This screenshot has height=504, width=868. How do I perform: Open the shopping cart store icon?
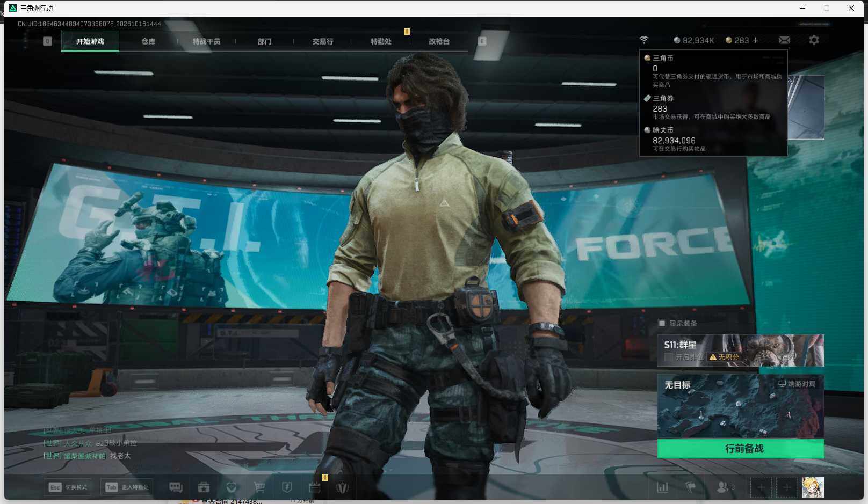pyautogui.click(x=259, y=487)
